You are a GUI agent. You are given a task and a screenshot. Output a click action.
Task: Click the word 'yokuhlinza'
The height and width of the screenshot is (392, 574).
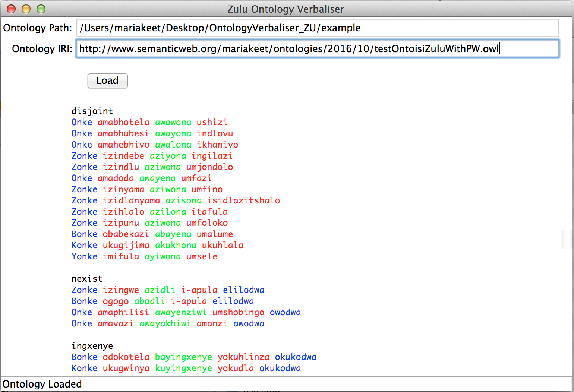tap(243, 357)
